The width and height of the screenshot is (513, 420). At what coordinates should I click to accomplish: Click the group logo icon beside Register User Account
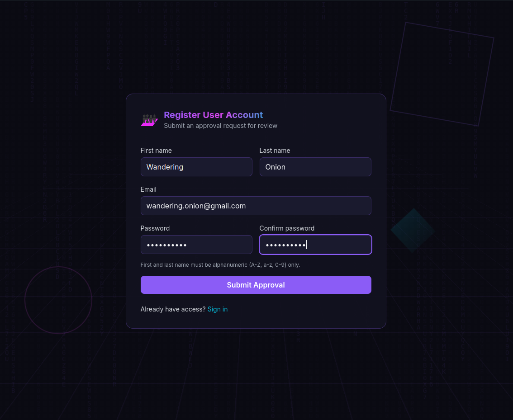tap(150, 120)
